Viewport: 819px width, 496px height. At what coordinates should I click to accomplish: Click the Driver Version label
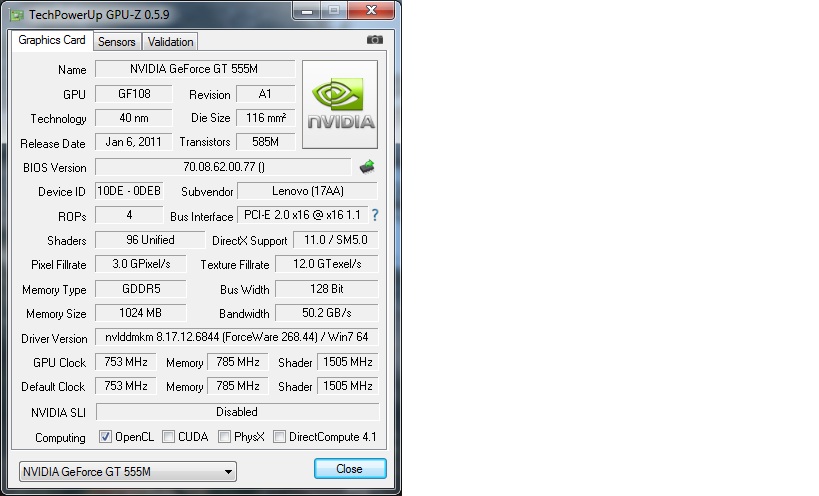tap(54, 339)
